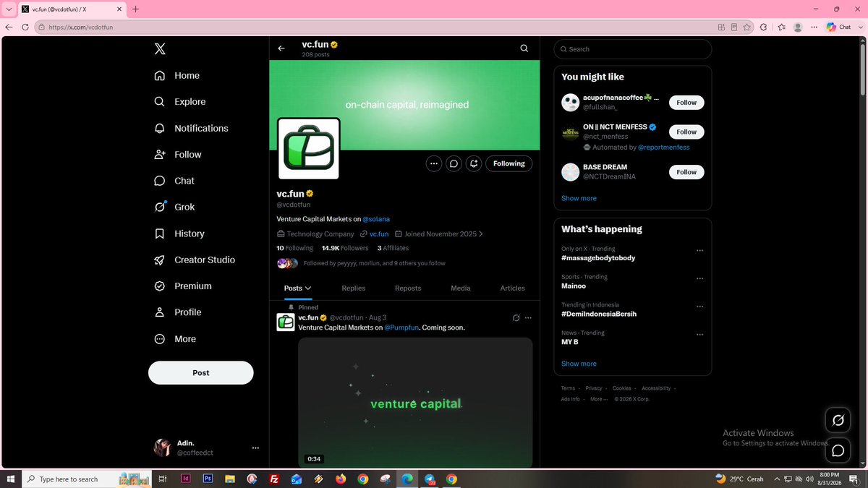The width and height of the screenshot is (868, 488).
Task: Turn on post notifications bell button
Action: click(x=474, y=163)
